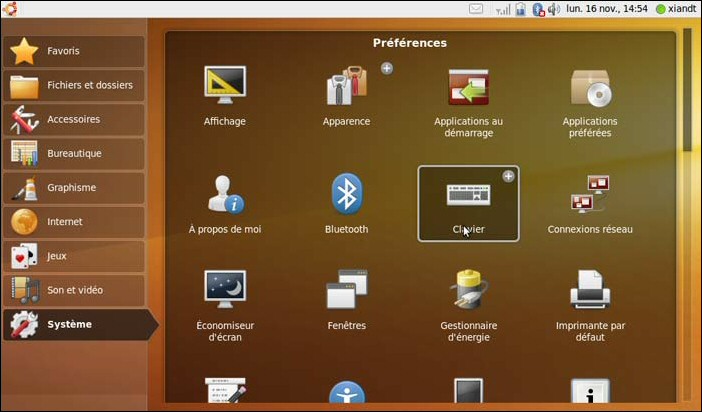Image resolution: width=702 pixels, height=412 pixels.
Task: Click the vertical scrollbar thumb
Action: pyautogui.click(x=687, y=90)
